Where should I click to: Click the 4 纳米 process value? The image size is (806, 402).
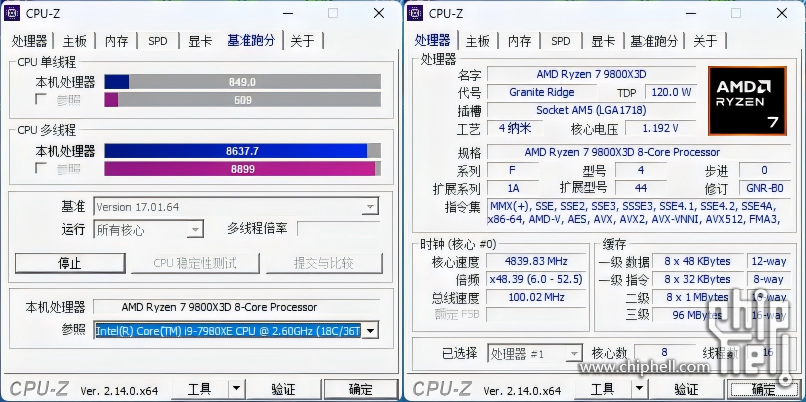515,128
